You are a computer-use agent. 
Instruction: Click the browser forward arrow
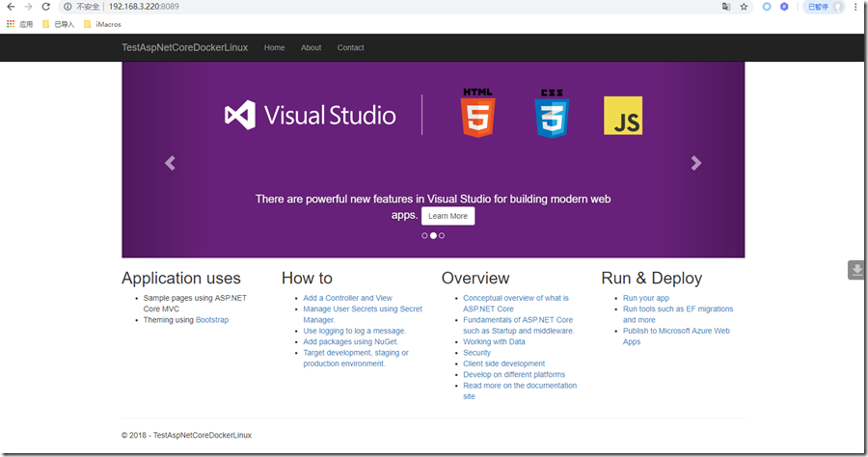(x=28, y=7)
